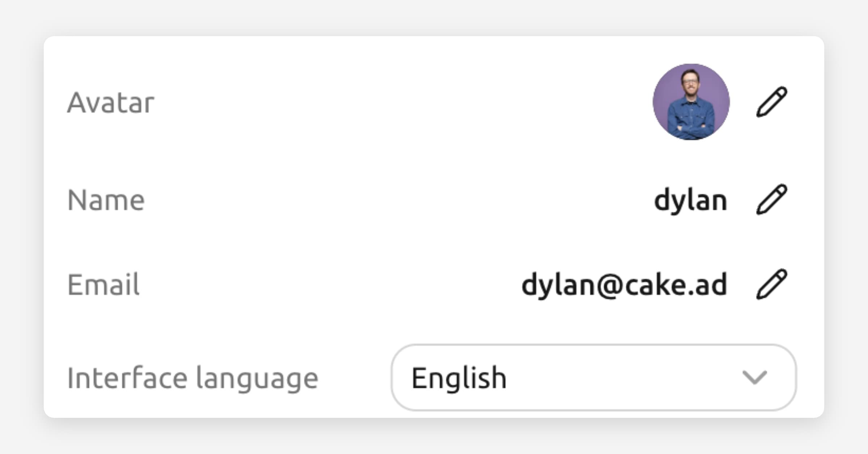Image resolution: width=868 pixels, height=454 pixels.
Task: Update dylan@cake.ad with its edit icon
Action: [771, 284]
